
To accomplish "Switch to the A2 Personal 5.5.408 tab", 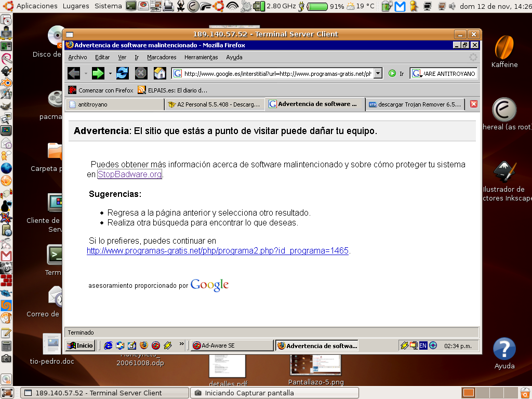I will pyautogui.click(x=215, y=104).
